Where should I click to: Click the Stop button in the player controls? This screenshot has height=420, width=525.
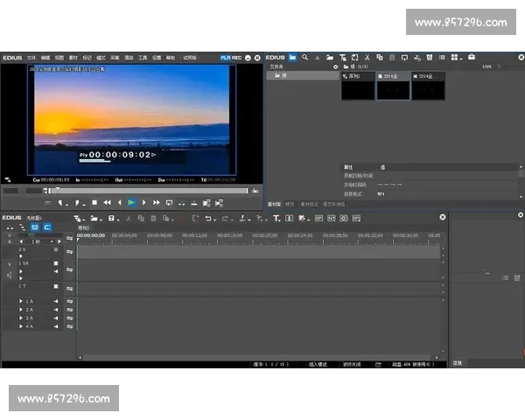pyautogui.click(x=94, y=202)
